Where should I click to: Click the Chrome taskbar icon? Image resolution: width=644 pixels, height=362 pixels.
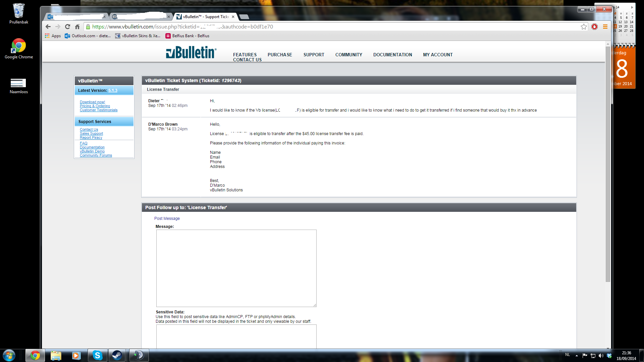click(35, 355)
